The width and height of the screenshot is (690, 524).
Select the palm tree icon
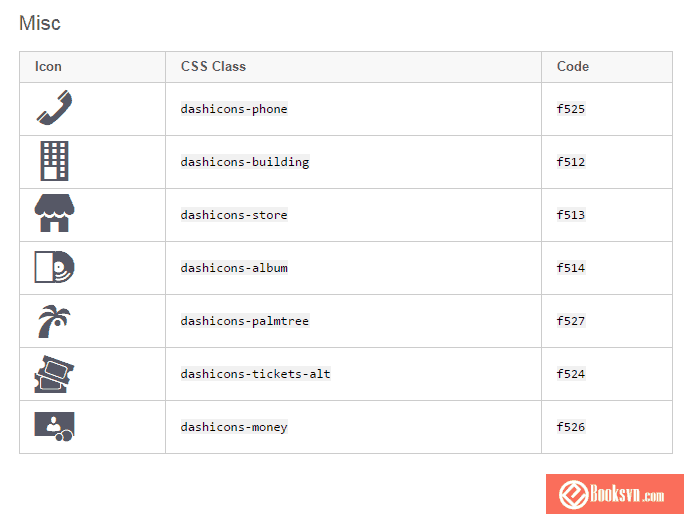(x=54, y=321)
